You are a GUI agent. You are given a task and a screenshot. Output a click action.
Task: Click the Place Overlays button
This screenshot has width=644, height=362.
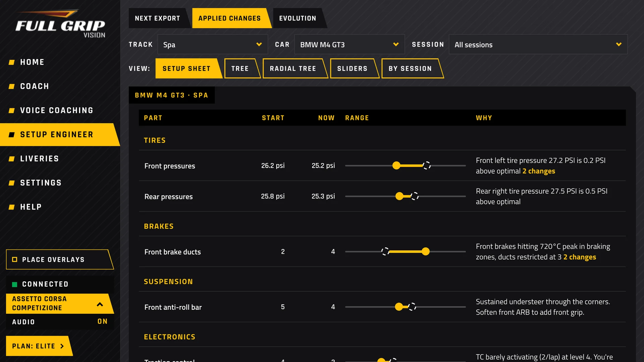pos(60,259)
